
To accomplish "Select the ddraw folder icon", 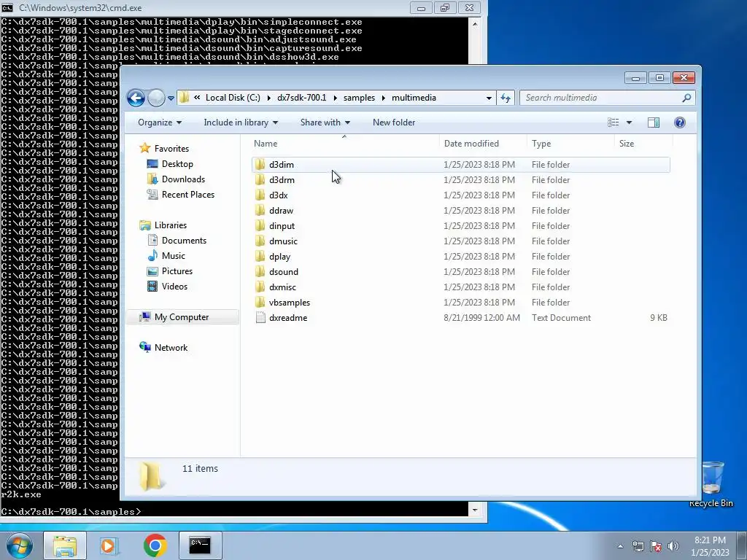I will pyautogui.click(x=260, y=210).
